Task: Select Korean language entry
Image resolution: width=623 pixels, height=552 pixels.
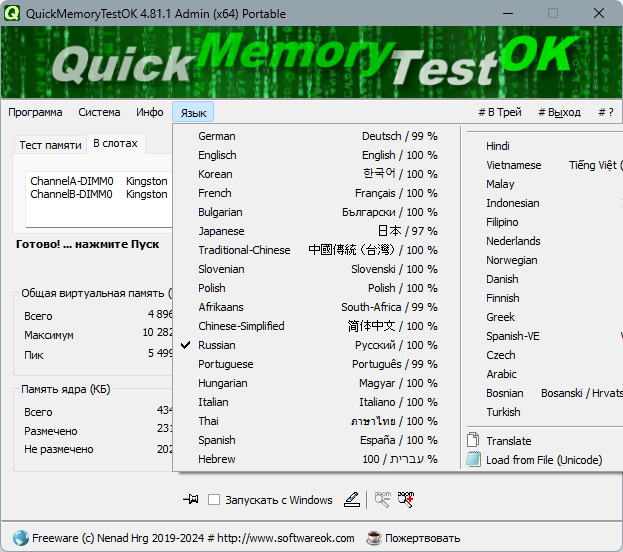Action: (317, 174)
